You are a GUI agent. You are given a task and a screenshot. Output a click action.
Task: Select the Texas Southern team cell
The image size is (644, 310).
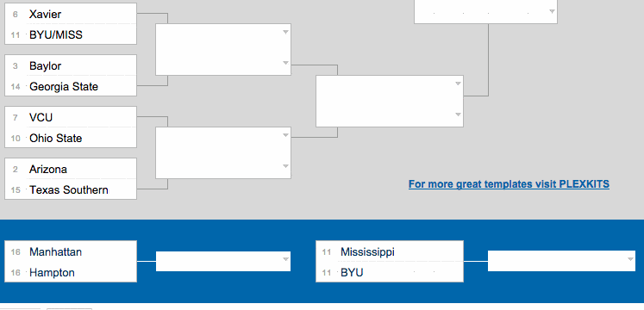71,189
